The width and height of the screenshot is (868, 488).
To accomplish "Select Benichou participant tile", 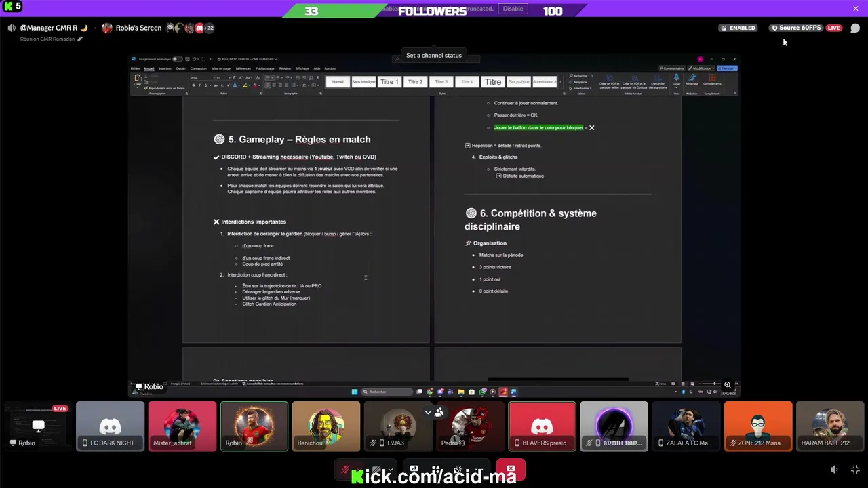I will click(326, 426).
